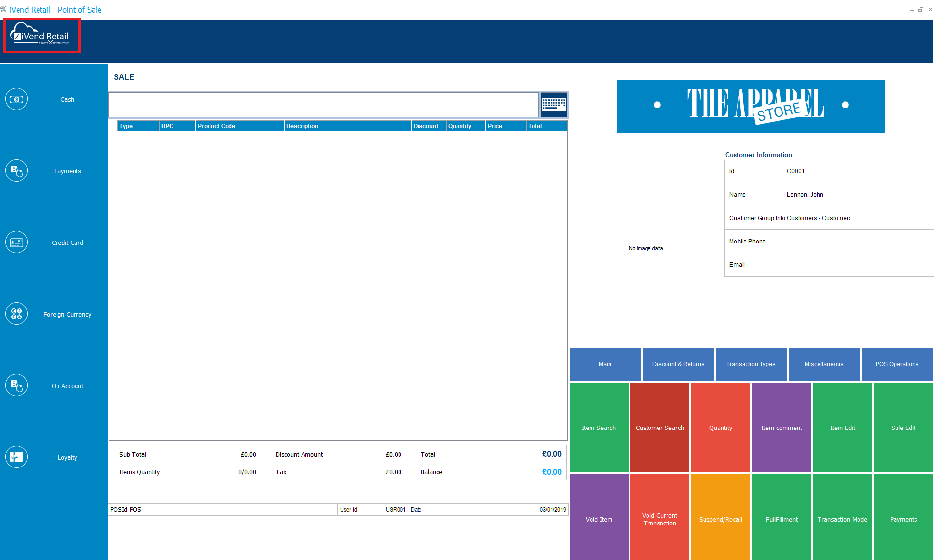Switch to Discount & Returns tab

(678, 364)
